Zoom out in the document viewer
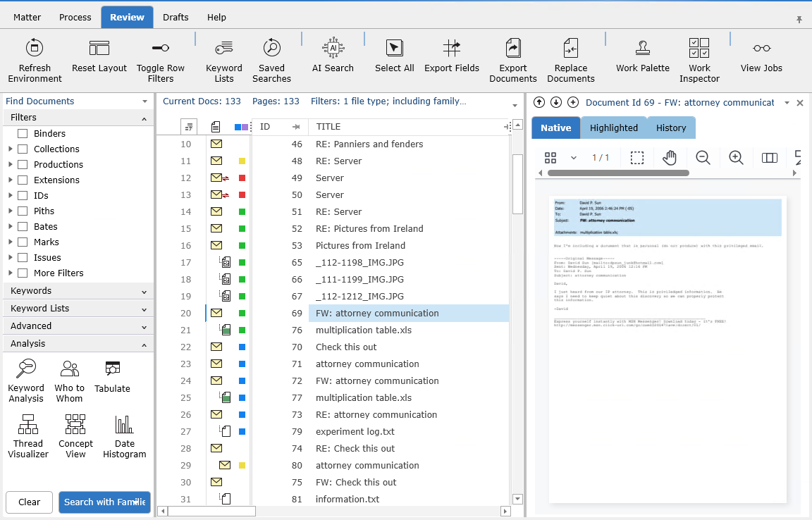The height and width of the screenshot is (520, 812). [703, 157]
